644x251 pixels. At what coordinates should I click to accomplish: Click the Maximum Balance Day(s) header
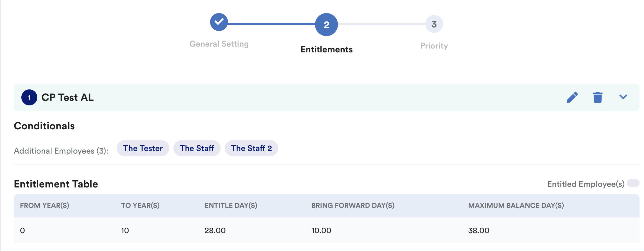point(516,206)
